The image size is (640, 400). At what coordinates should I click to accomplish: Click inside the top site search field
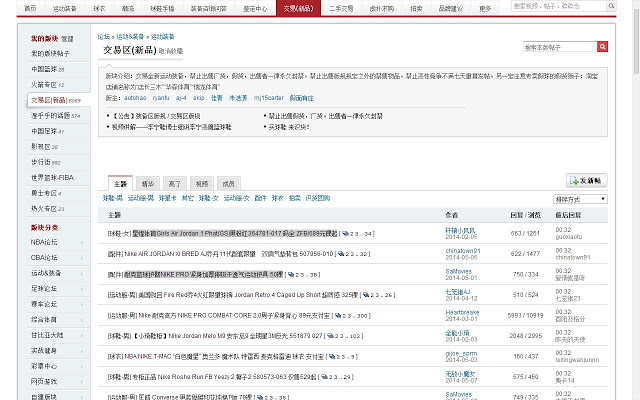[559, 6]
